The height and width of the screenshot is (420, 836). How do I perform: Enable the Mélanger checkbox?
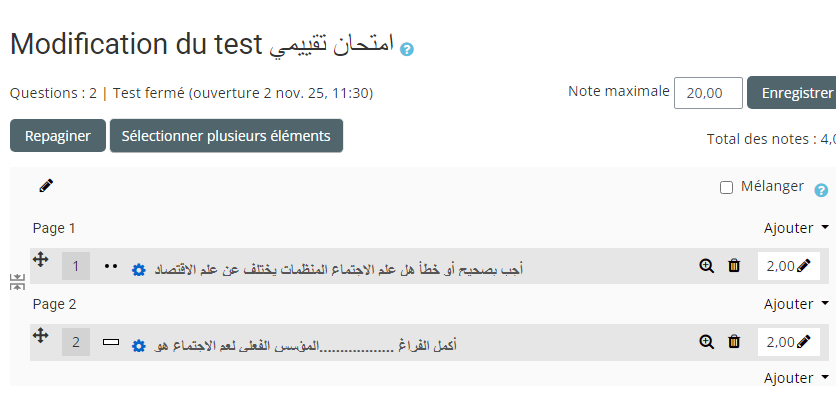point(727,187)
